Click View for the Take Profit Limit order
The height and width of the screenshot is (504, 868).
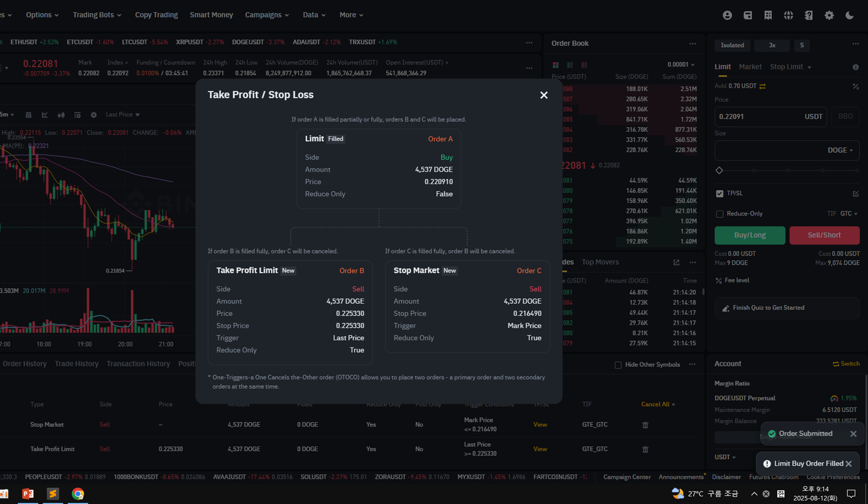(x=540, y=449)
